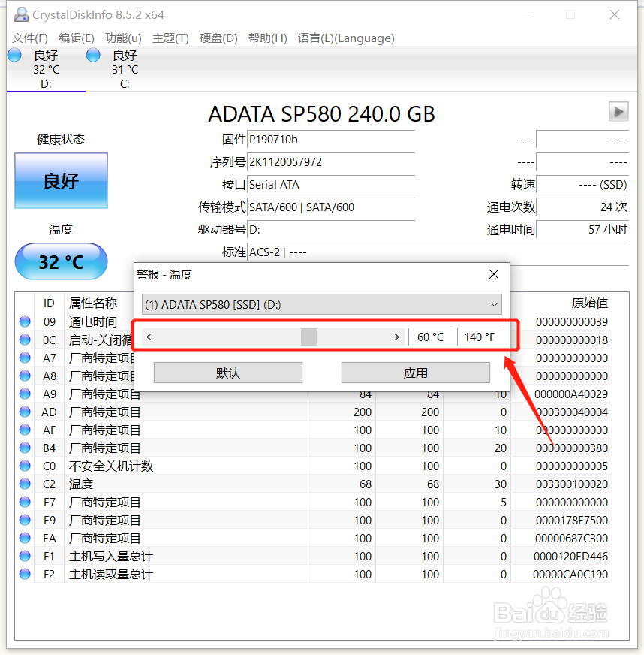Open the 文件(F) menu
Image resolution: width=644 pixels, height=655 pixels.
pos(29,38)
